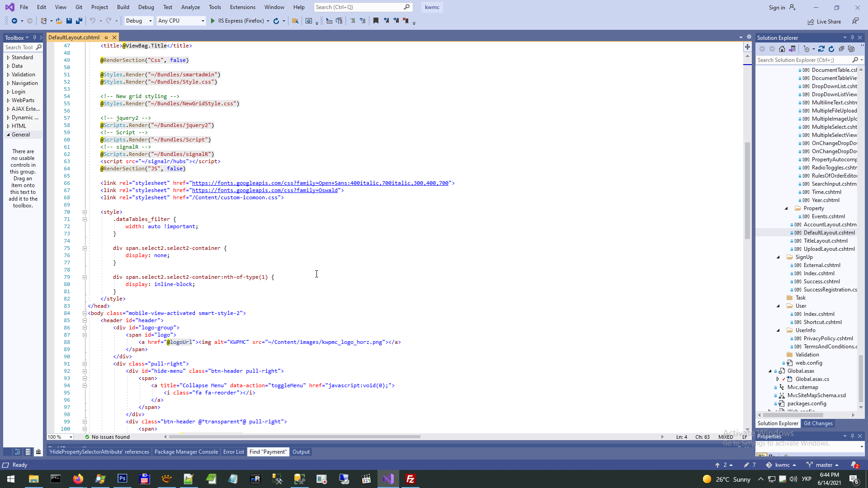Image resolution: width=868 pixels, height=488 pixels.
Task: Collapse all items in Solution Explorer
Action: [x=841, y=49]
